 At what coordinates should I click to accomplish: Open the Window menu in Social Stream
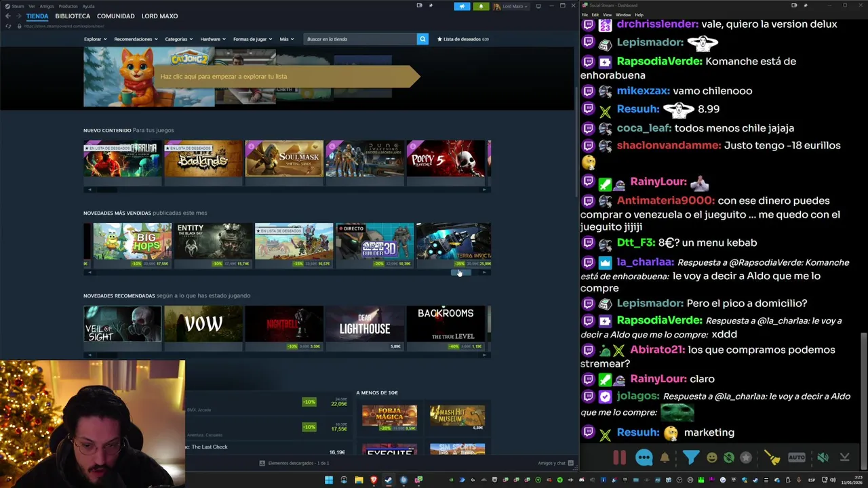coord(623,14)
